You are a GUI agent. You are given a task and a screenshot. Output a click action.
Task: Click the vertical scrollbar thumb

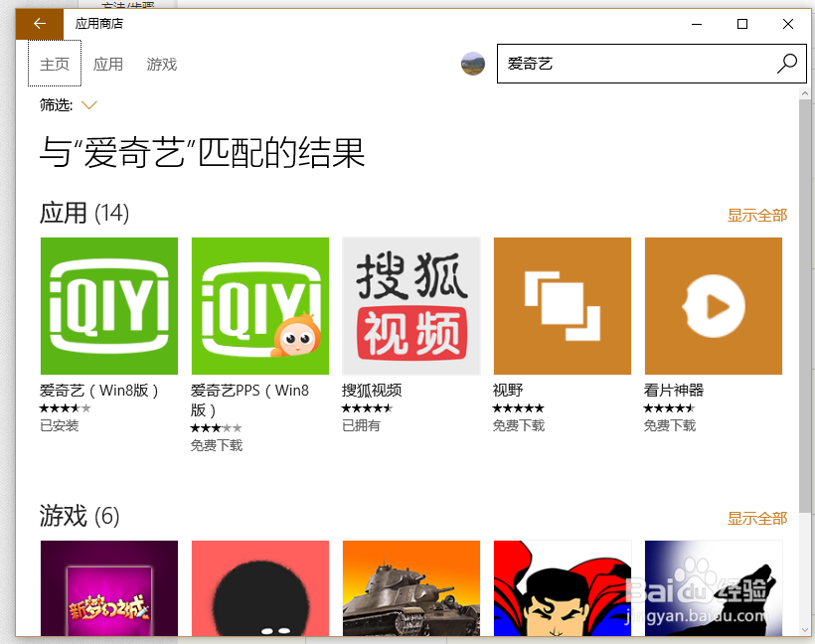pyautogui.click(x=805, y=306)
